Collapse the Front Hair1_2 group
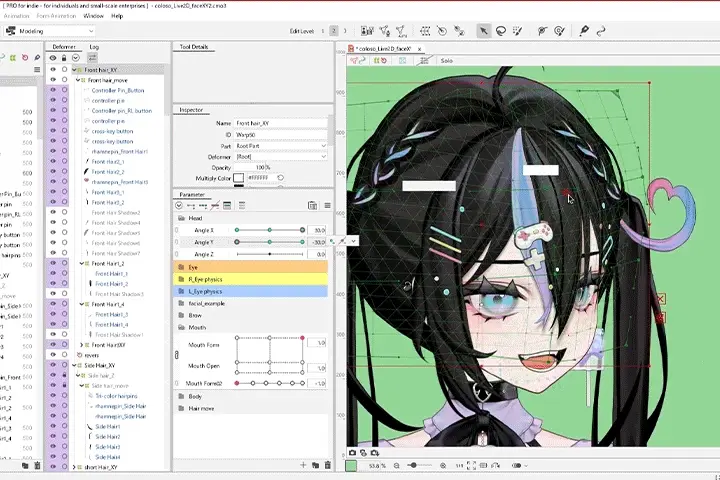The image size is (720, 480). pos(82,264)
